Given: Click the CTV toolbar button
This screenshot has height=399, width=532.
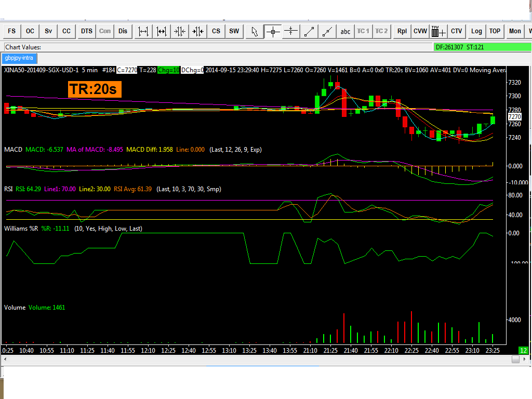Looking at the screenshot, I should coord(457,31).
